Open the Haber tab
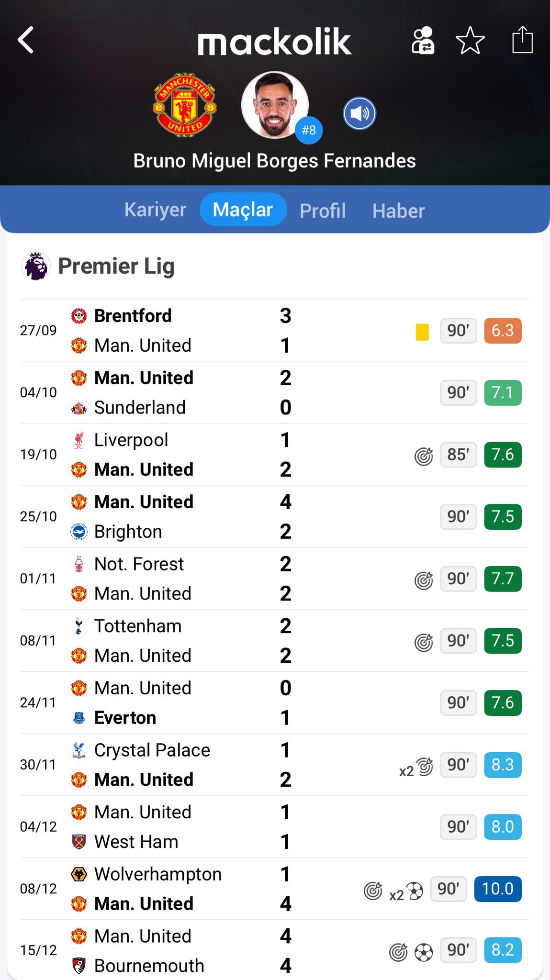 point(398,211)
